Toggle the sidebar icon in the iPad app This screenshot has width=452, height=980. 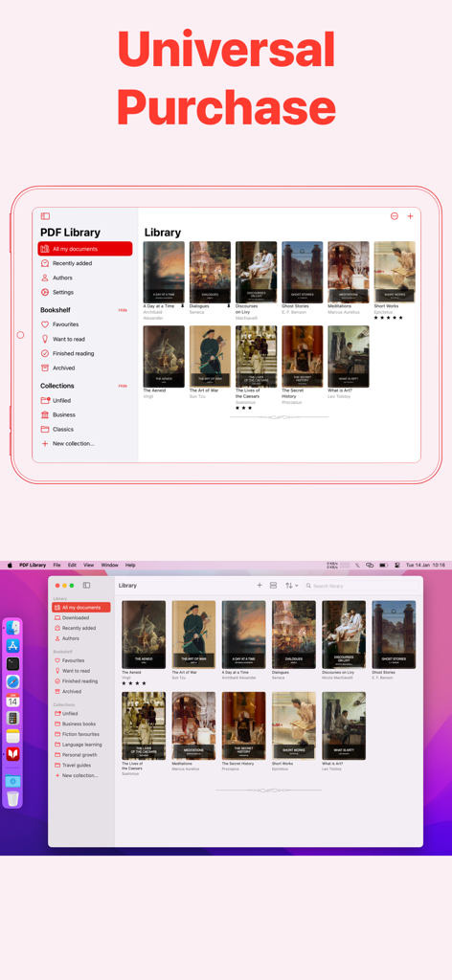point(45,216)
